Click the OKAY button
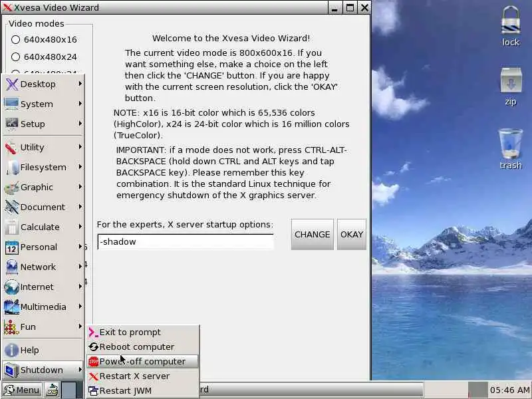The width and height of the screenshot is (532, 399). (352, 235)
